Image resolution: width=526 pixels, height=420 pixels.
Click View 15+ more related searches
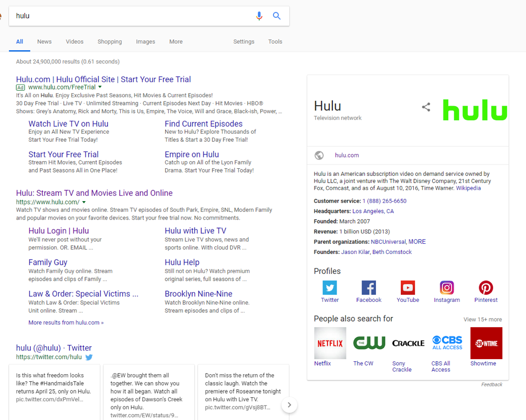coord(482,319)
